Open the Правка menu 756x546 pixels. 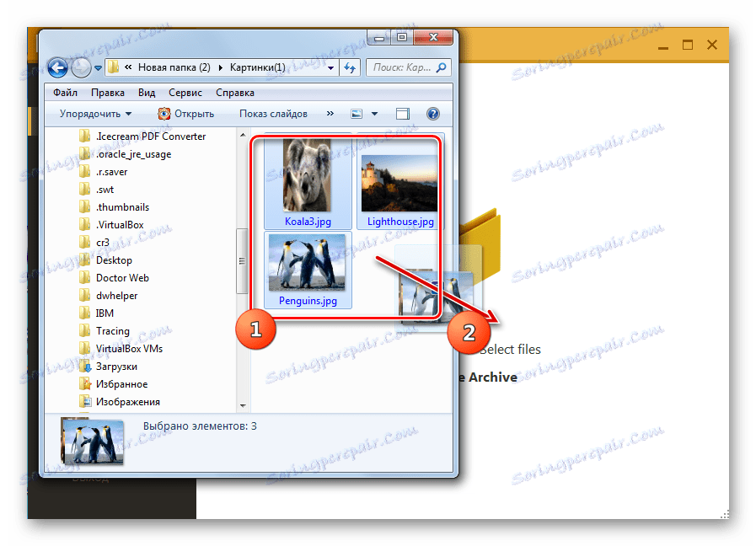pos(108,93)
